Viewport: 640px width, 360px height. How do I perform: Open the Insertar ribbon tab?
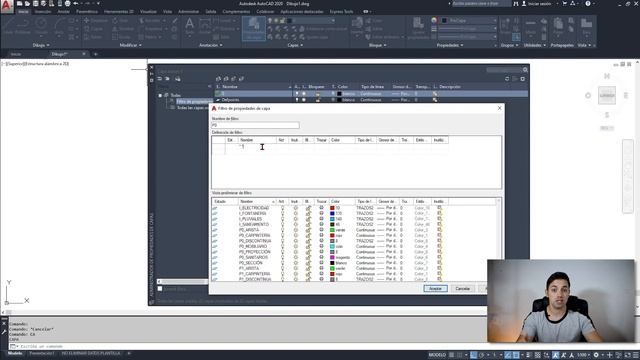[x=43, y=12]
